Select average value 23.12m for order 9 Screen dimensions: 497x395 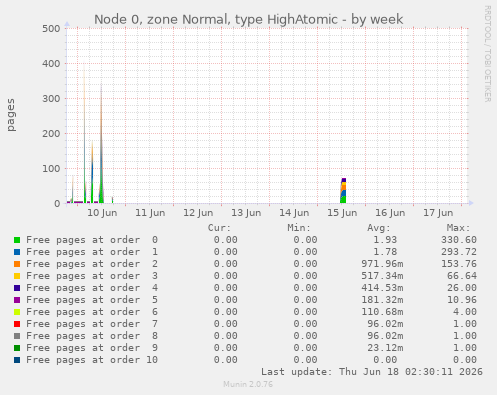[x=385, y=348]
